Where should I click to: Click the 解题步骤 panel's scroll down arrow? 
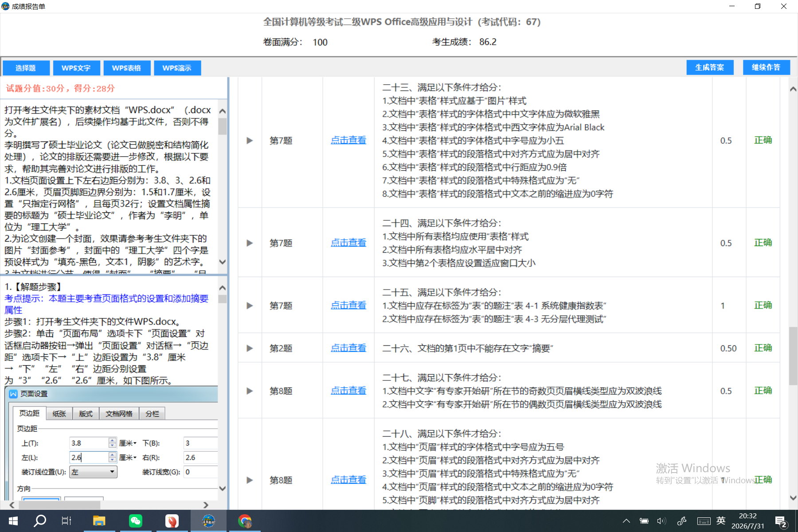point(223,489)
